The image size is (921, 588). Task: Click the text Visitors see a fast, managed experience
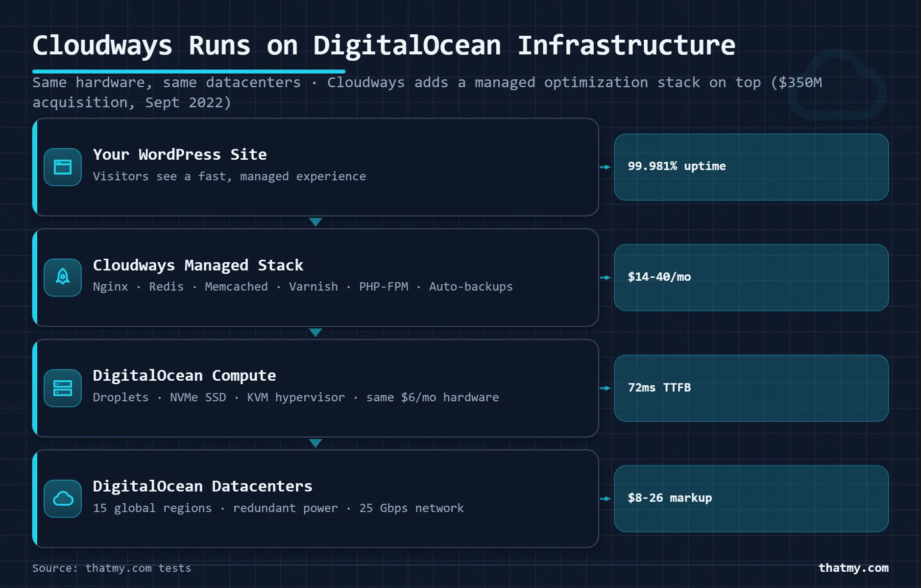coord(229,176)
